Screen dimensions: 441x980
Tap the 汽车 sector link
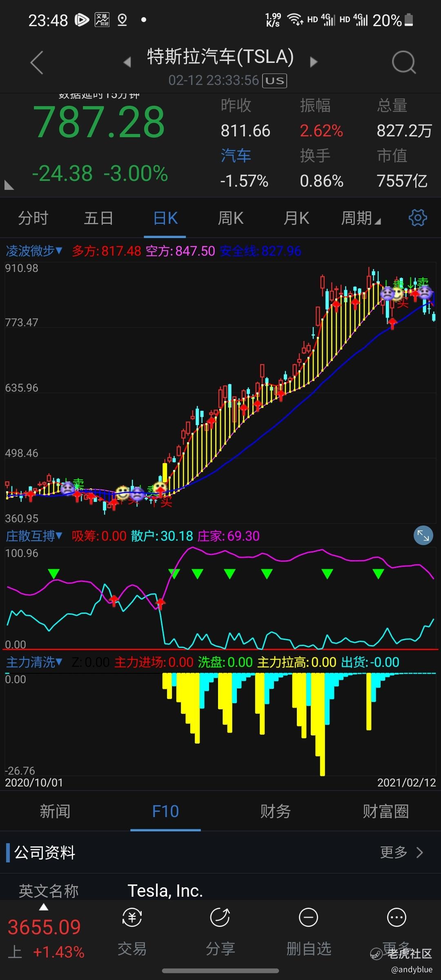tap(236, 156)
